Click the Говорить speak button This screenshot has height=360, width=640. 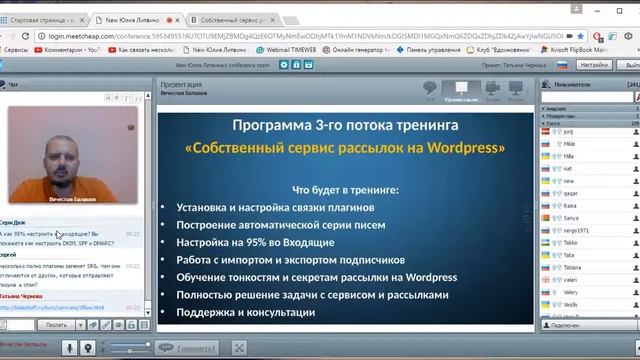187,348
